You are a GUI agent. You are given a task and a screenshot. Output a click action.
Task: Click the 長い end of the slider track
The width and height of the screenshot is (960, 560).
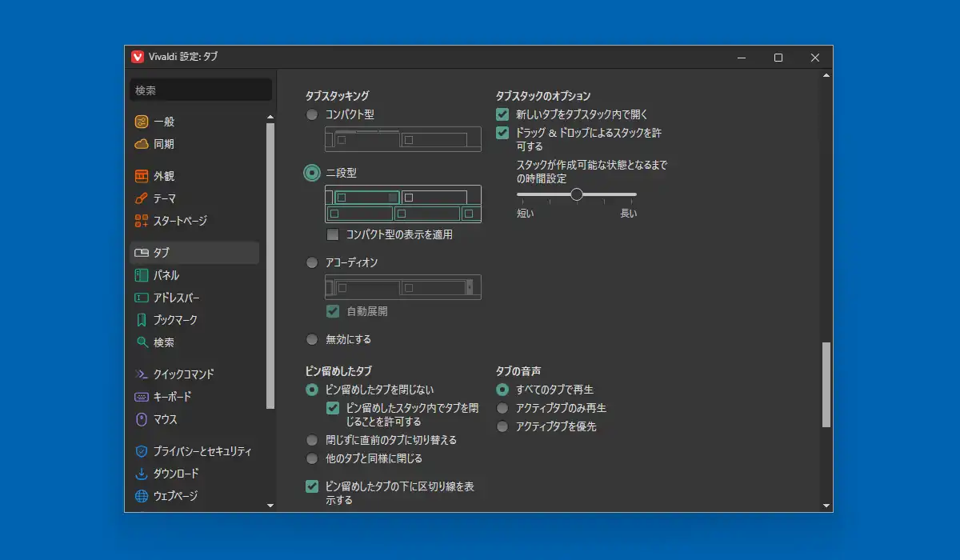[634, 194]
